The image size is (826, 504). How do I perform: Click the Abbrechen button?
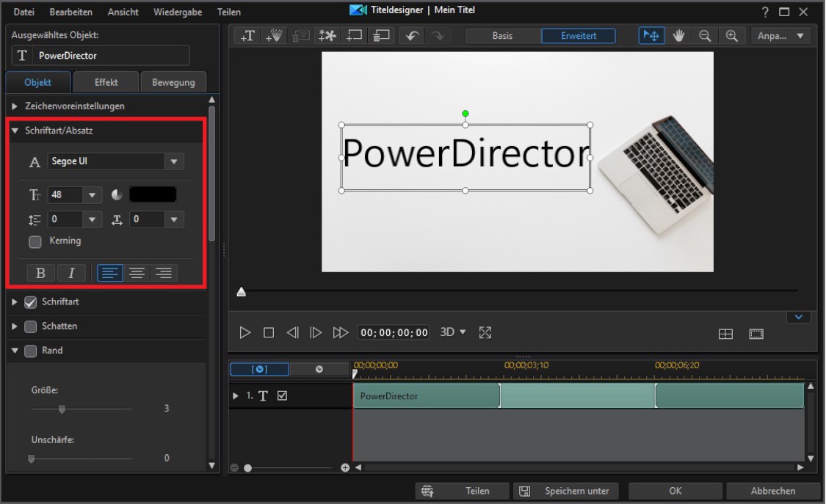pyautogui.click(x=773, y=491)
